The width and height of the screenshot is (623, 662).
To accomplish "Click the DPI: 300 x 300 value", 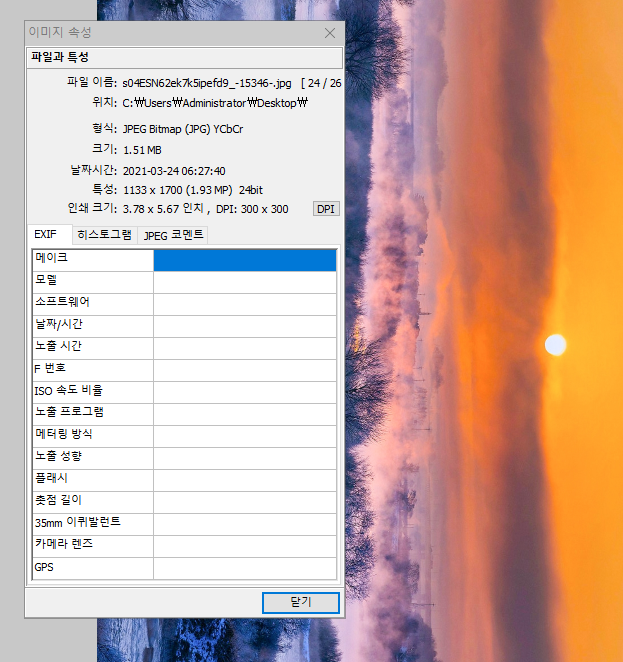I will point(252,209).
